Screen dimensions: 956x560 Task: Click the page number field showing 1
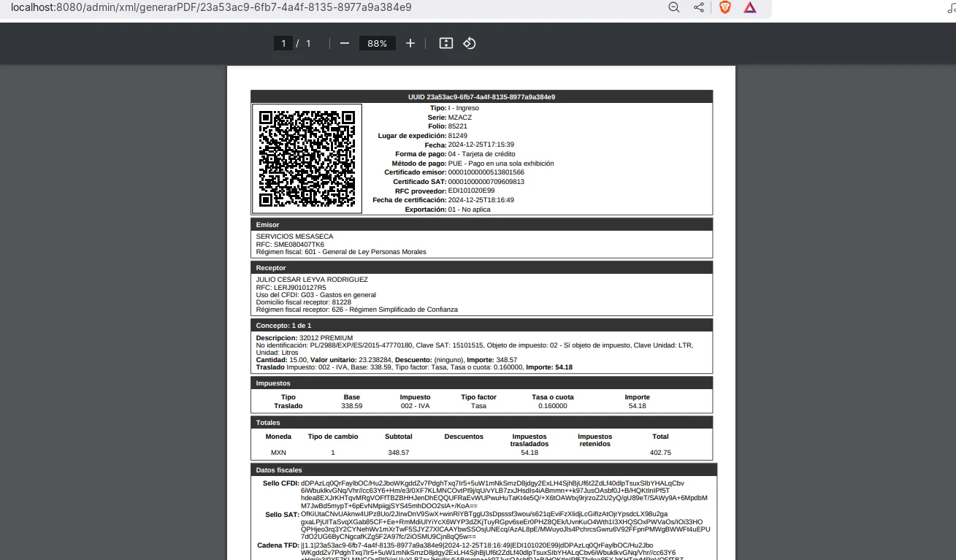[x=283, y=43]
